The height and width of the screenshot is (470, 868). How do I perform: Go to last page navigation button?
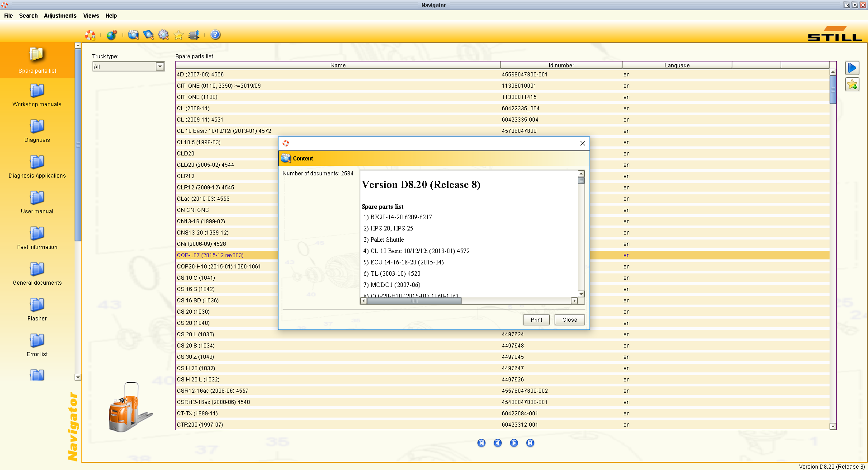[x=530, y=443]
